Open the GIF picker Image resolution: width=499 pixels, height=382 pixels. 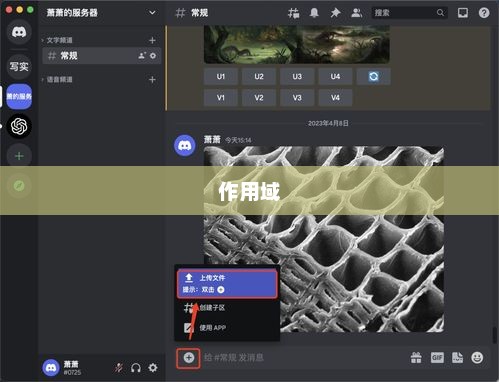[x=437, y=358]
